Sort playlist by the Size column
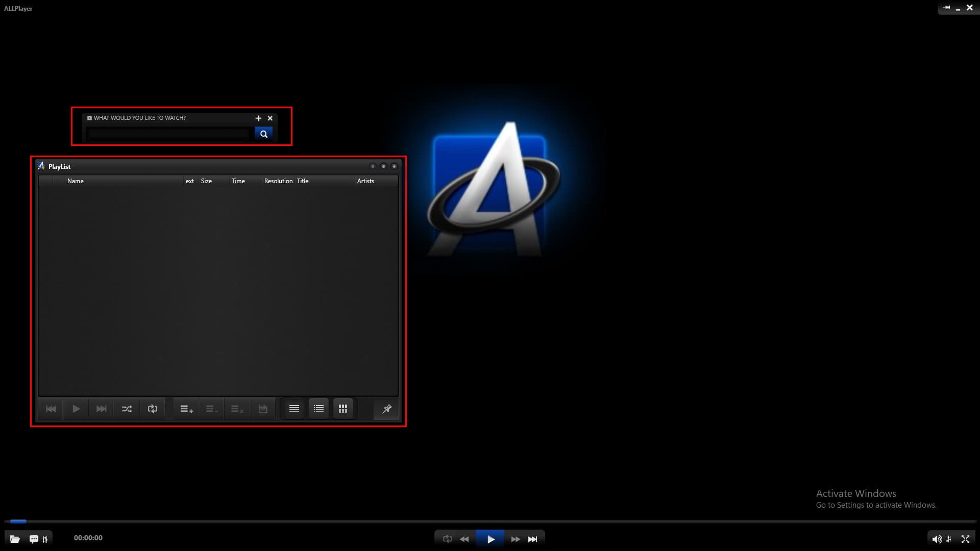The image size is (980, 551). (x=213, y=181)
